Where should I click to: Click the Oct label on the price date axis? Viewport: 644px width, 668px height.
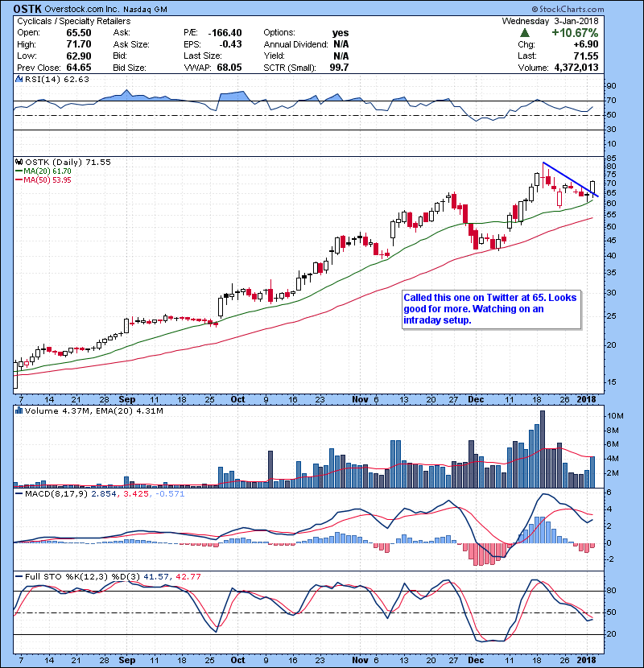coord(237,398)
